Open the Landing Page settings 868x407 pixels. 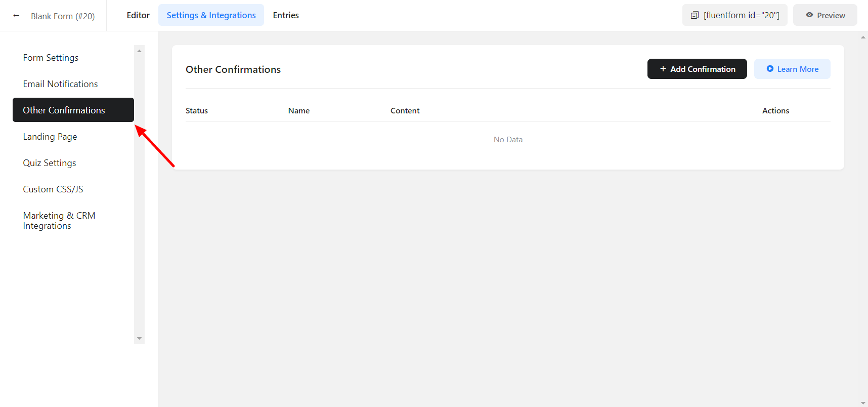(x=50, y=137)
